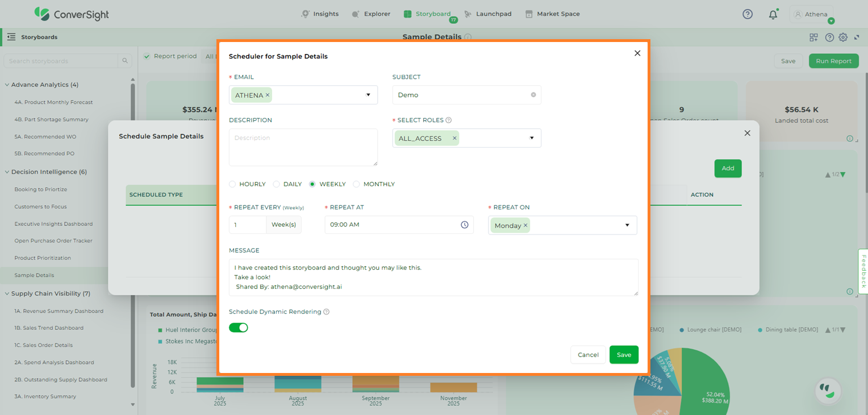The height and width of the screenshot is (415, 868).
Task: Clear the Subject field using the x icon
Action: 533,95
